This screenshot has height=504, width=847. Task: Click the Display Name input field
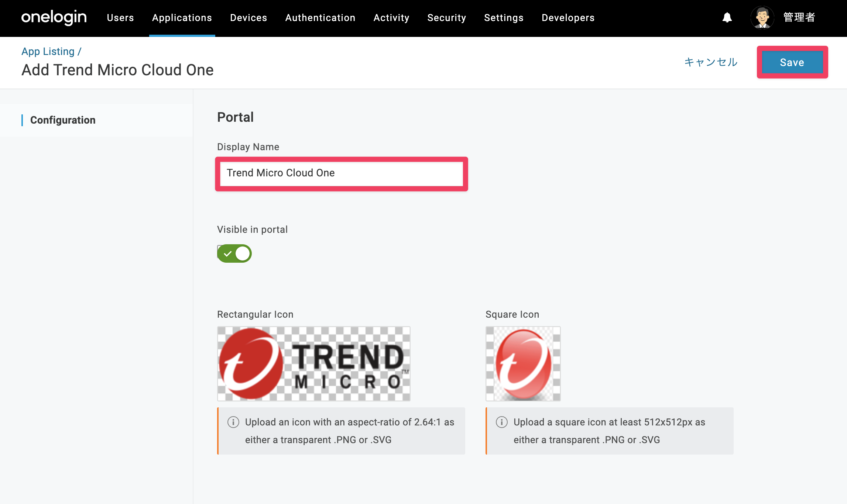342,173
